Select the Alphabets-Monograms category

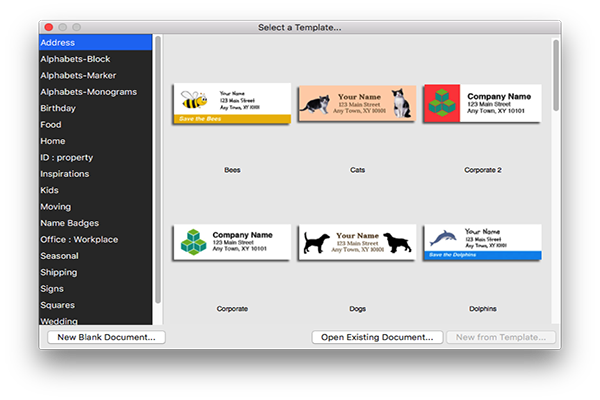(x=95, y=92)
